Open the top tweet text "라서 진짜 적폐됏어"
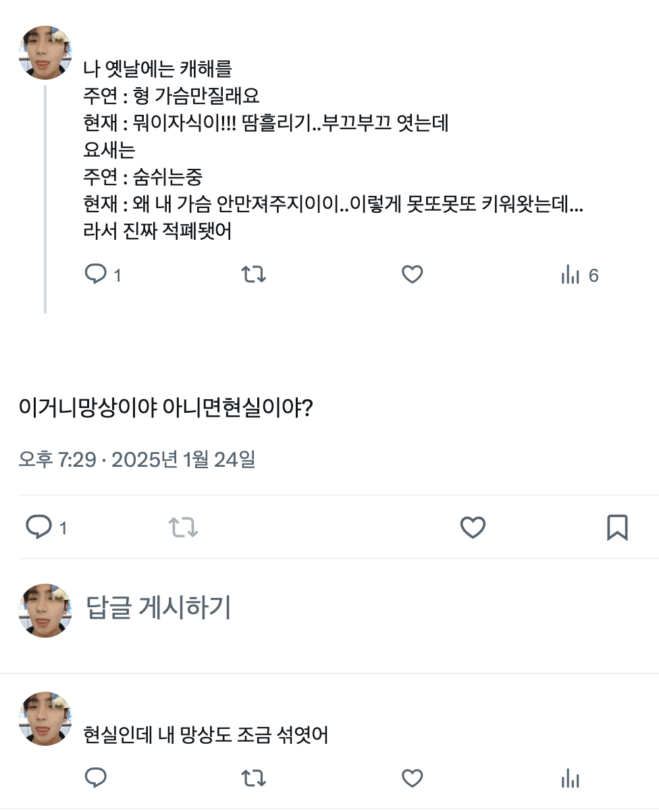The height and width of the screenshot is (812, 659). 157,232
